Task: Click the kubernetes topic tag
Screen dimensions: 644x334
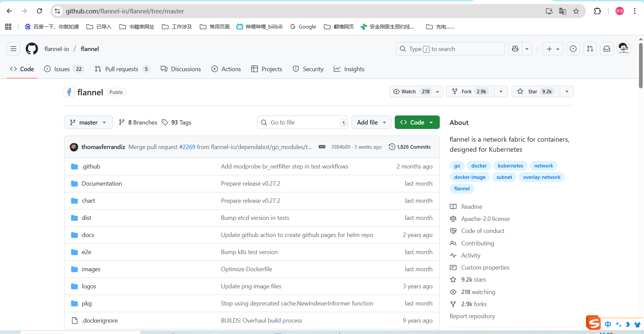Action: (x=511, y=166)
